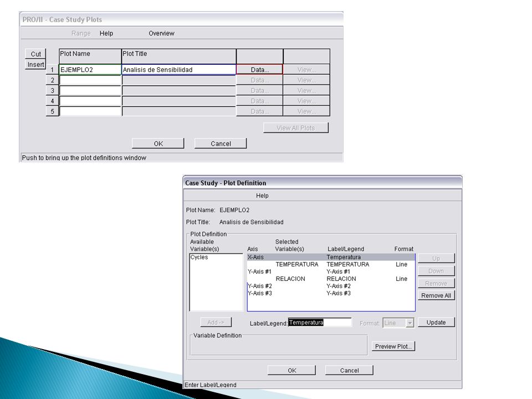Select RELACION variable row
The height and width of the screenshot is (399, 532).
click(x=331, y=279)
